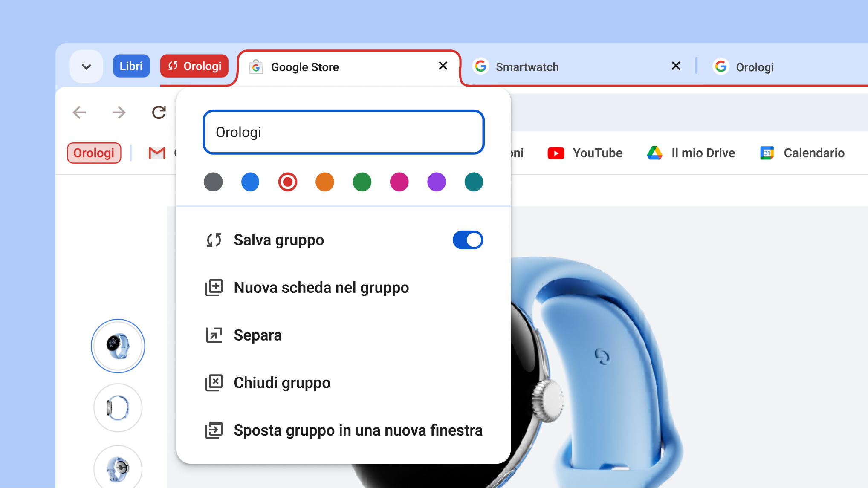Switch to the Smartwatch tab

(x=527, y=66)
